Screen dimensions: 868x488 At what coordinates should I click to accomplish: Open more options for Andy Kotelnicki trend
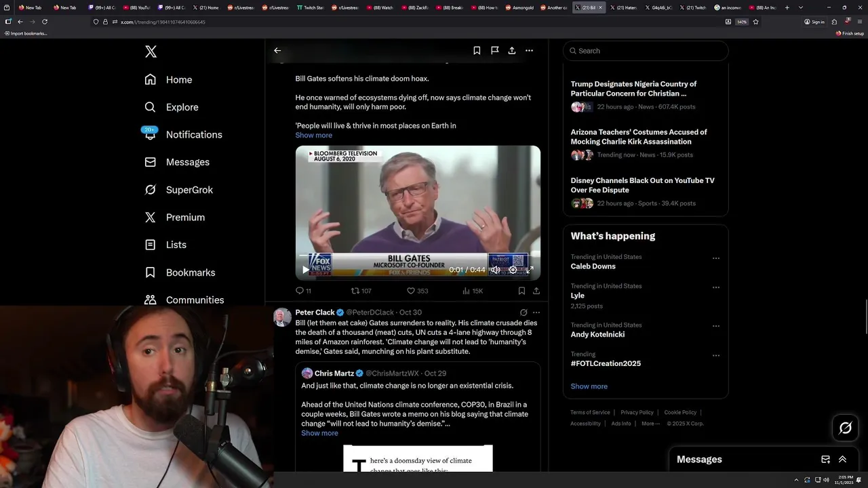click(716, 326)
